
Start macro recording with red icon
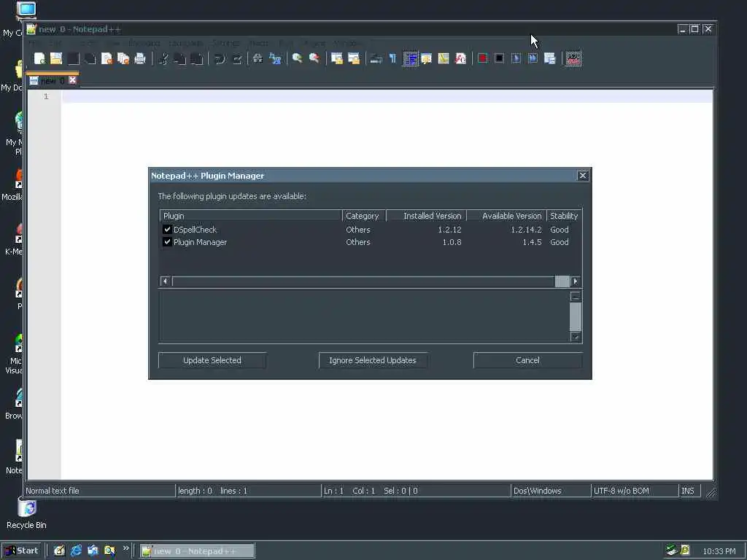pos(483,58)
